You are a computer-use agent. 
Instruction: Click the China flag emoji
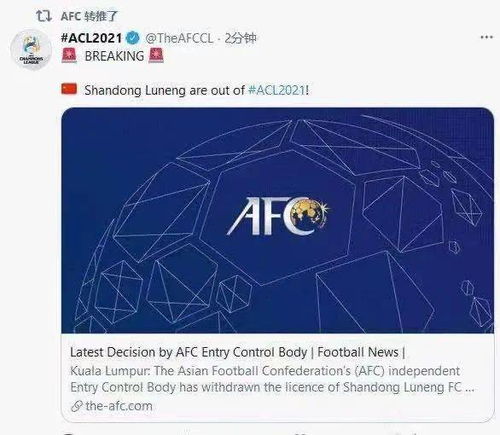pyautogui.click(x=69, y=89)
